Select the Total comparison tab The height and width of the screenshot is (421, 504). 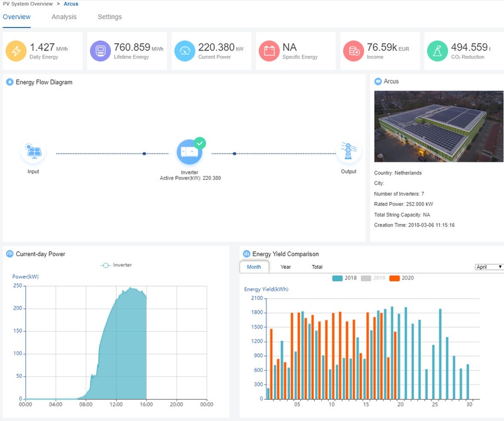click(317, 267)
